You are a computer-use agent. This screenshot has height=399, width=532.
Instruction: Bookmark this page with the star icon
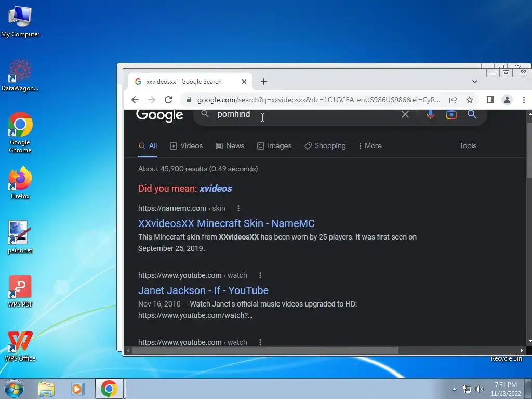pyautogui.click(x=470, y=100)
